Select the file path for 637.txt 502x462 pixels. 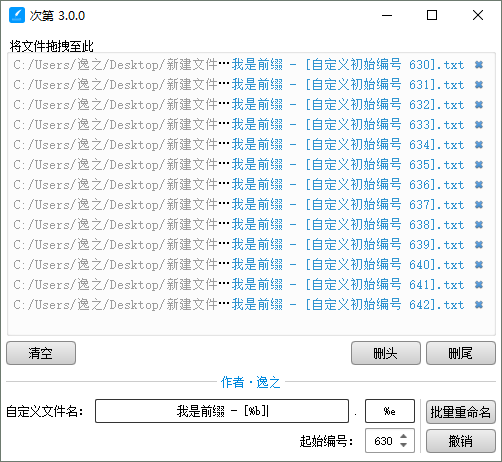coord(239,205)
